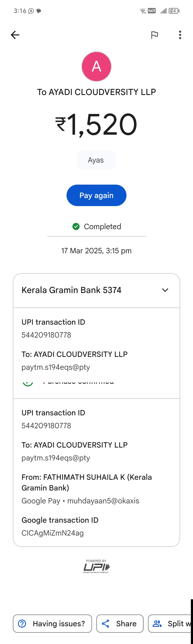The width and height of the screenshot is (193, 644).
Task: Tap the WiFi status bar icon
Action: click(x=143, y=11)
